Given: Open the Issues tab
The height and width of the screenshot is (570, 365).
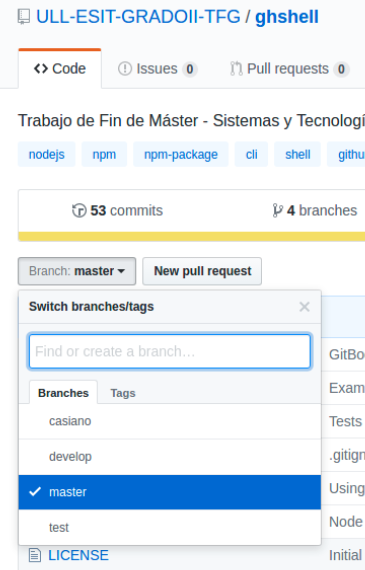Looking at the screenshot, I should coord(157,69).
